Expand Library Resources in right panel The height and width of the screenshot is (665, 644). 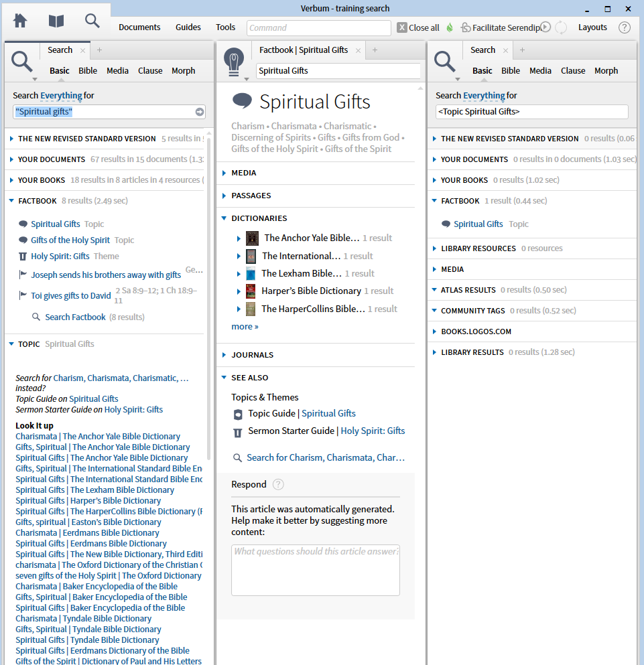434,248
